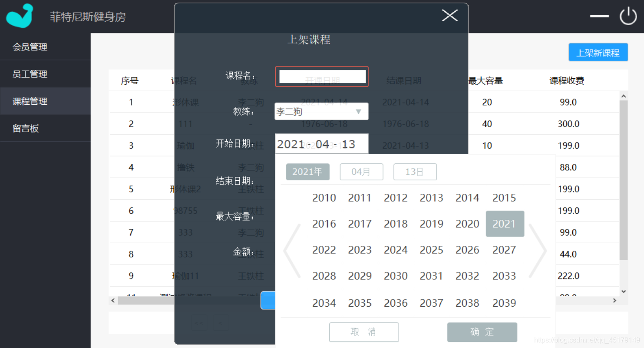644x348 pixels.
Task: Select year 2020
Action: (x=467, y=224)
